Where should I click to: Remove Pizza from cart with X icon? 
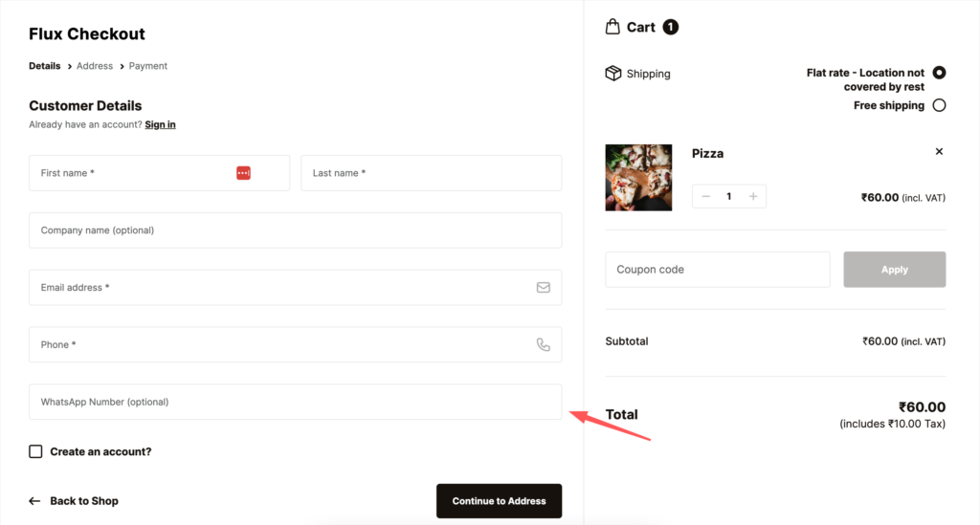point(939,151)
